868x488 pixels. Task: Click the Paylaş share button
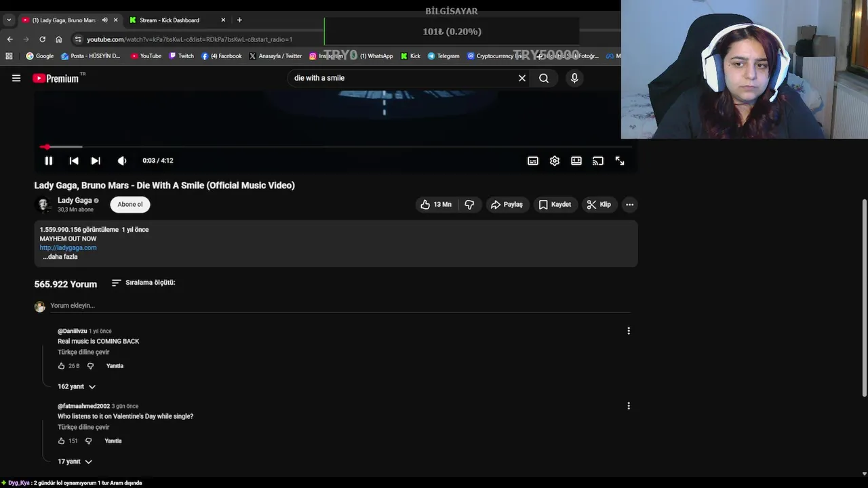click(507, 204)
